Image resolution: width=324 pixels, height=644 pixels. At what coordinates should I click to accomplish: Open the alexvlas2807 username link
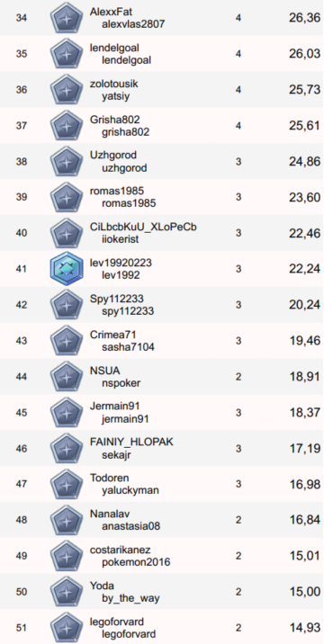(x=133, y=24)
